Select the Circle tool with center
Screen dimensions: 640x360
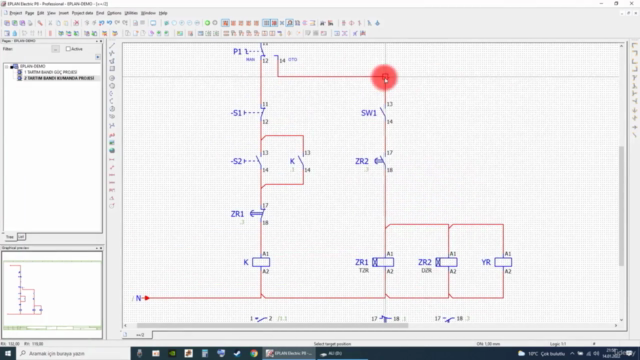112,78
